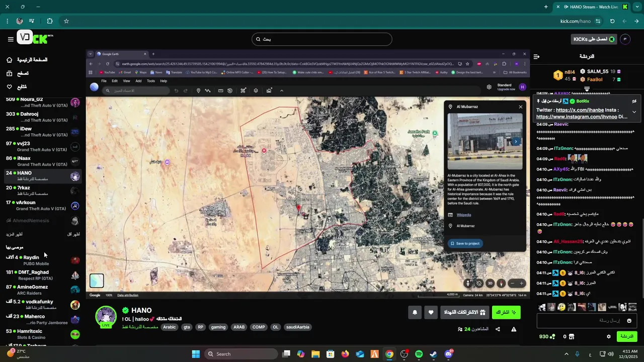
Task: Click the heart follow button
Action: point(431,312)
